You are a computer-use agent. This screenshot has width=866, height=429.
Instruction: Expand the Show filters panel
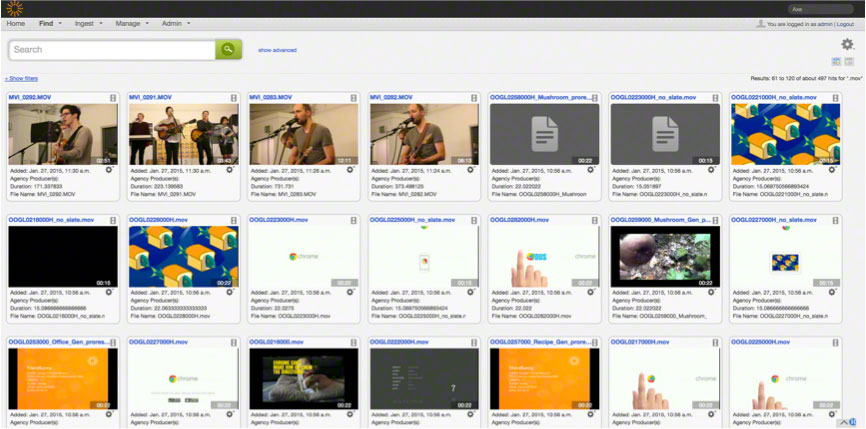click(22, 78)
